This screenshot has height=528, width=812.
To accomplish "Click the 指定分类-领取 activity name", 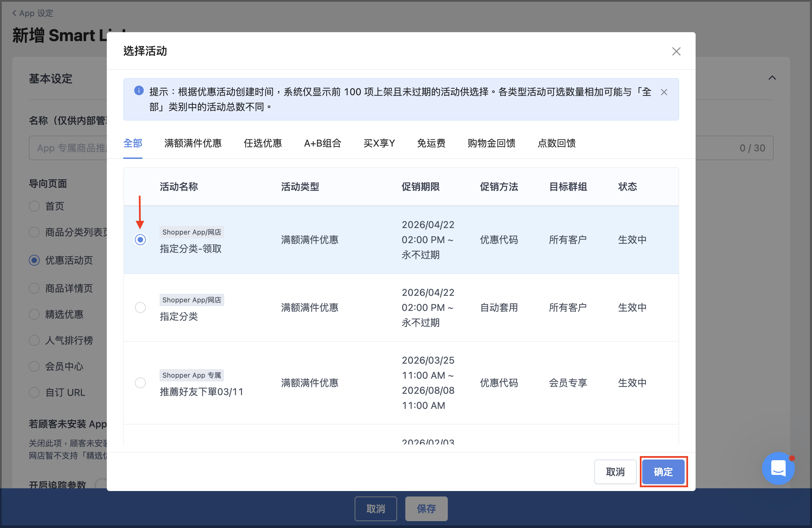I will click(191, 249).
